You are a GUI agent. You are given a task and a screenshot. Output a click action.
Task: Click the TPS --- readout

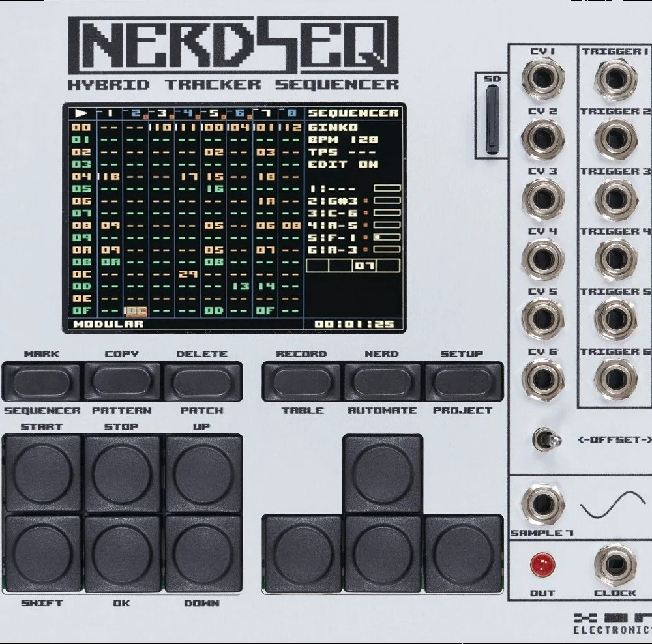[342, 152]
